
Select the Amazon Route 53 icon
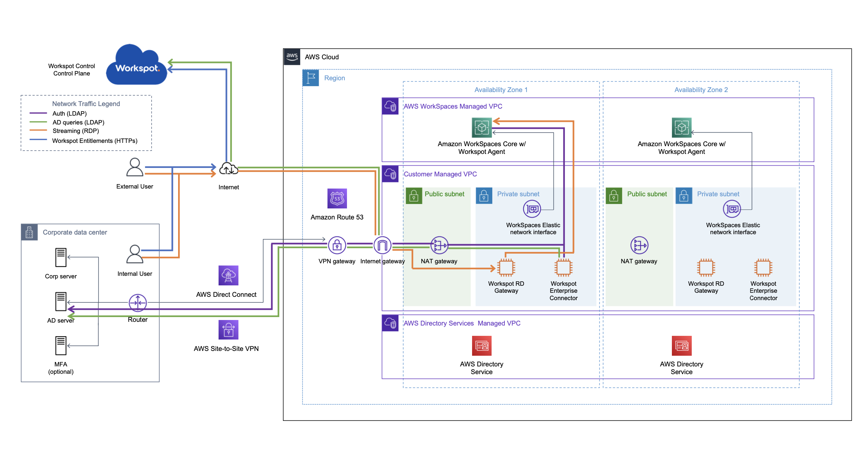point(337,199)
